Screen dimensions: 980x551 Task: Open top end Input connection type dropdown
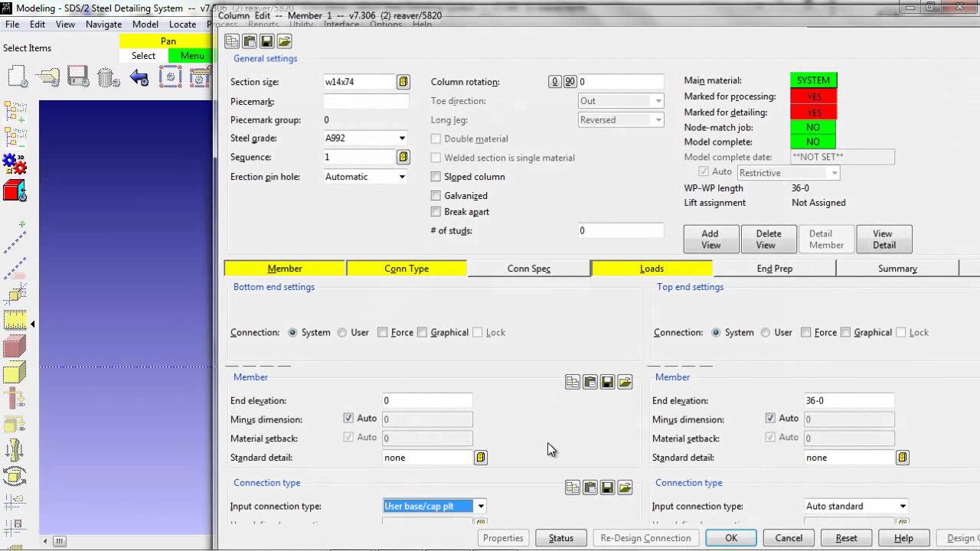pyautogui.click(x=903, y=507)
